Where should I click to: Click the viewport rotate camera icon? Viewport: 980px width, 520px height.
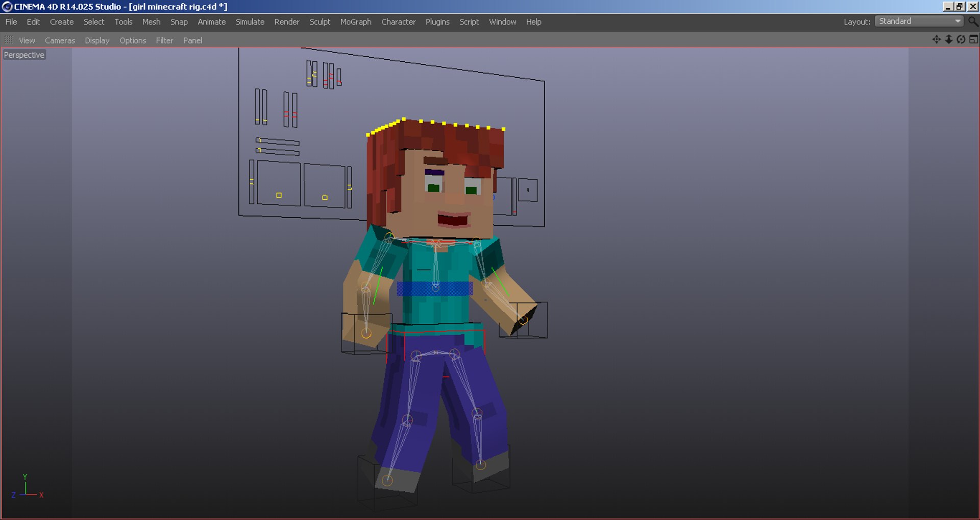pyautogui.click(x=961, y=39)
